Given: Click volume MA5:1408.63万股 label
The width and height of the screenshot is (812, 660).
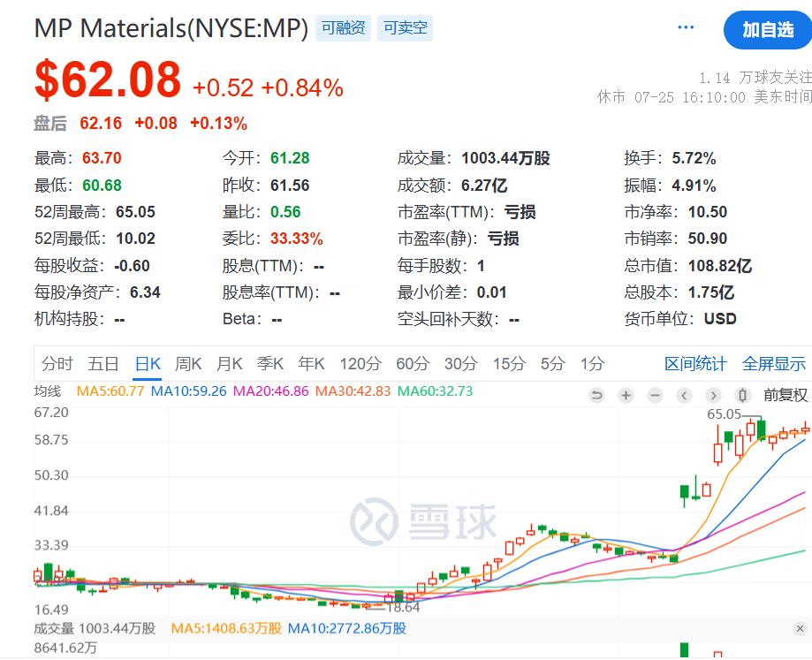Looking at the screenshot, I should pos(226,628).
